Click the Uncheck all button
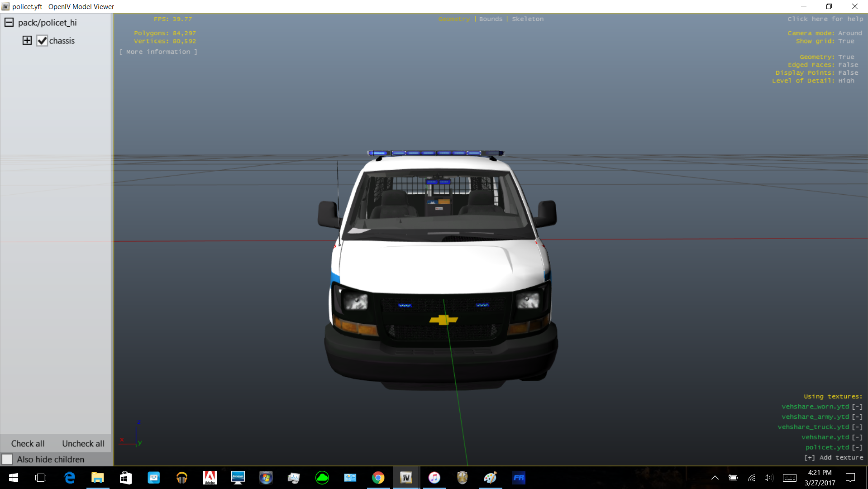 [83, 444]
